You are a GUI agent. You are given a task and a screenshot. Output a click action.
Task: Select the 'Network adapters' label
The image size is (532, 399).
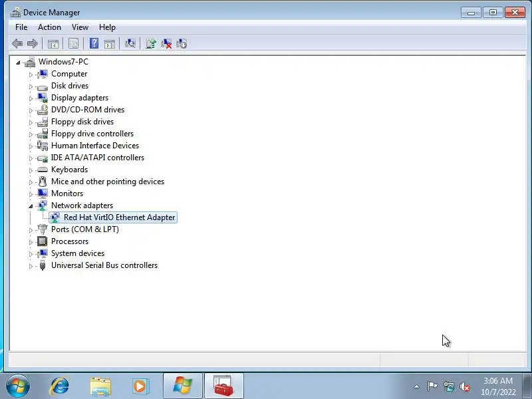(82, 205)
